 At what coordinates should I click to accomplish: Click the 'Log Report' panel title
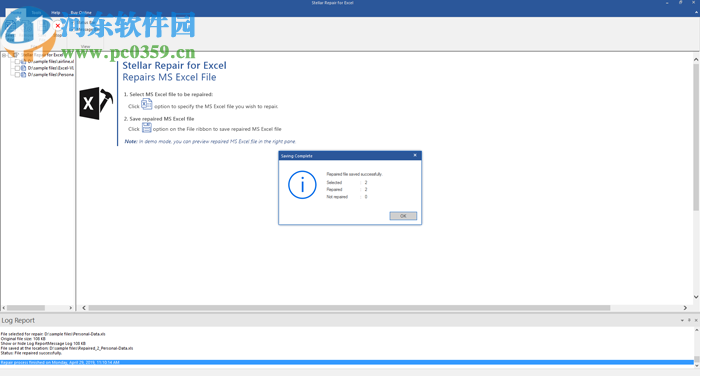pyautogui.click(x=18, y=320)
